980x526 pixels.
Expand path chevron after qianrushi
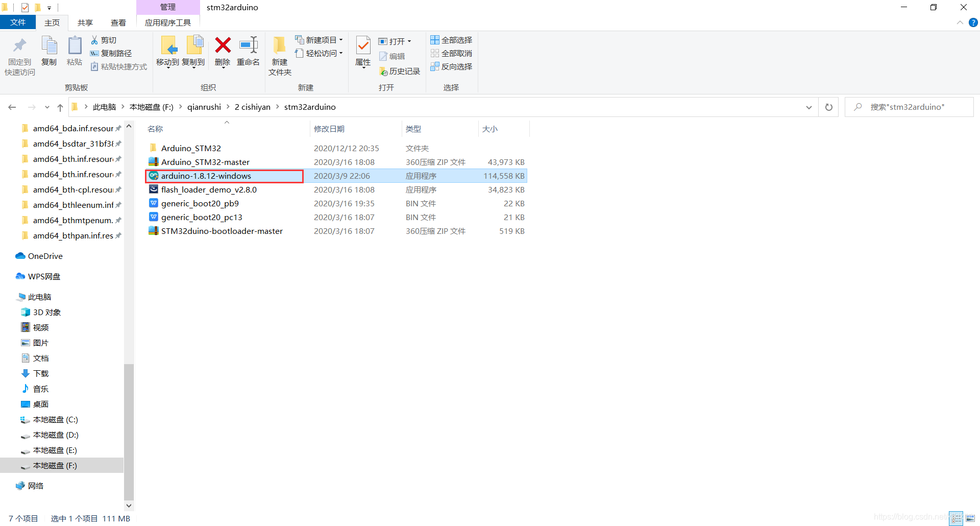[x=228, y=107]
